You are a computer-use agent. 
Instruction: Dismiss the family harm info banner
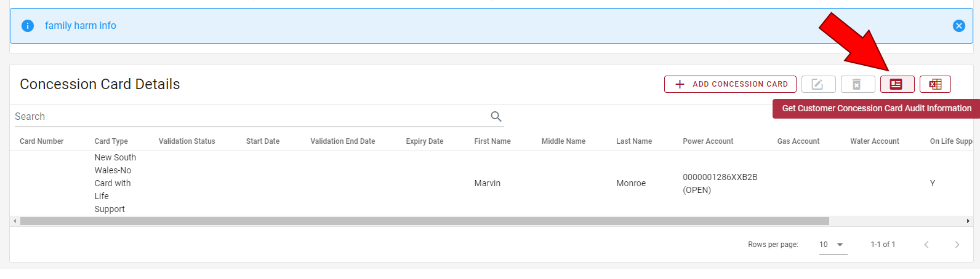click(958, 26)
